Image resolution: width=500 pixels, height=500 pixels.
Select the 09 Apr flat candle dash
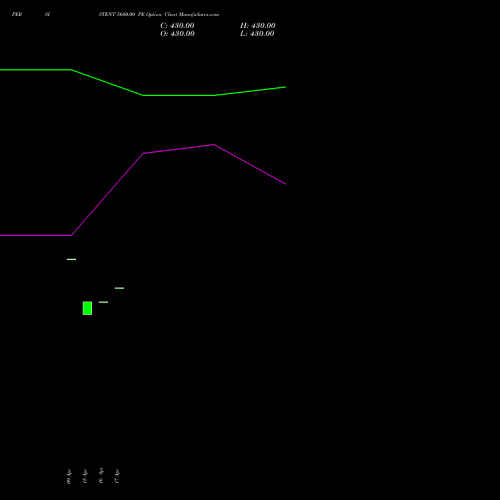coord(71,259)
